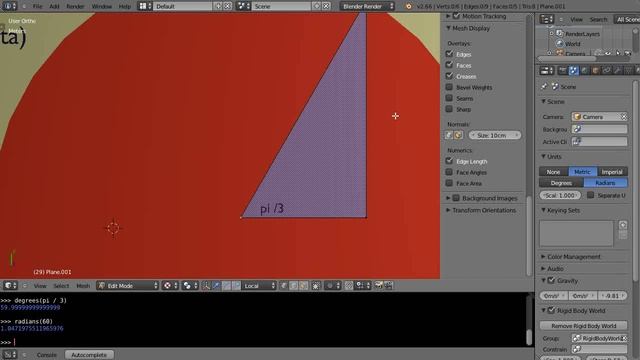The height and width of the screenshot is (360, 640).
Task: Expand RenderLayers item in outliner
Action: point(551,33)
